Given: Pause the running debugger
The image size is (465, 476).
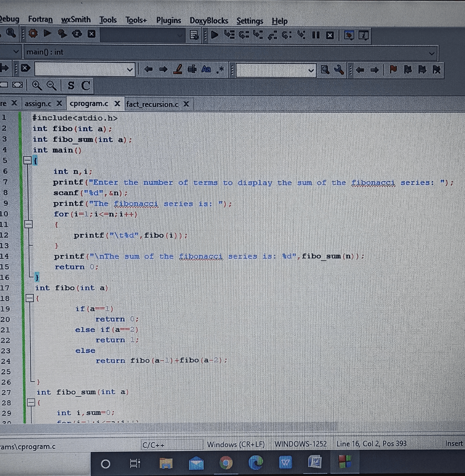Looking at the screenshot, I should coord(316,35).
